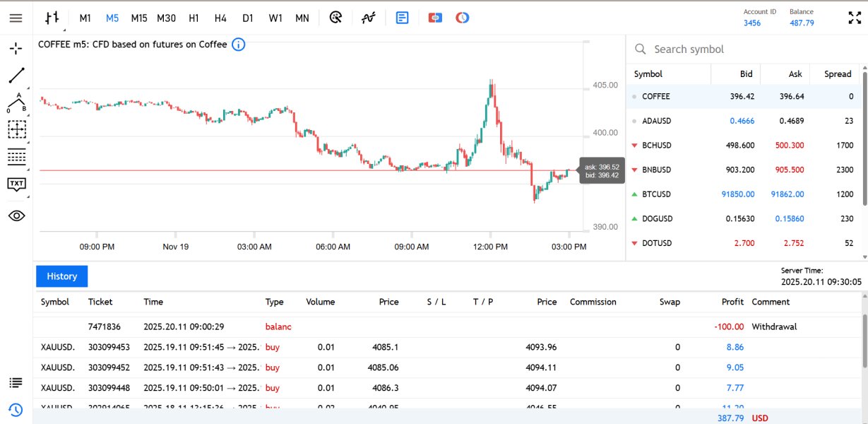The height and width of the screenshot is (424, 868).
Task: Open the color palette settings icon
Action: [x=336, y=18]
